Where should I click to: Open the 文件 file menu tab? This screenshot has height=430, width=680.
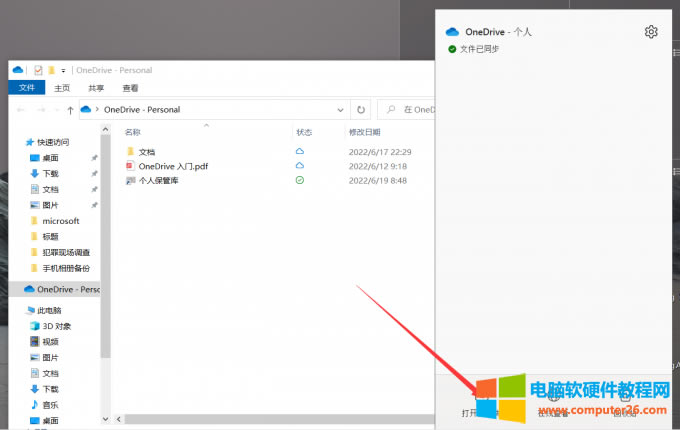(26, 88)
